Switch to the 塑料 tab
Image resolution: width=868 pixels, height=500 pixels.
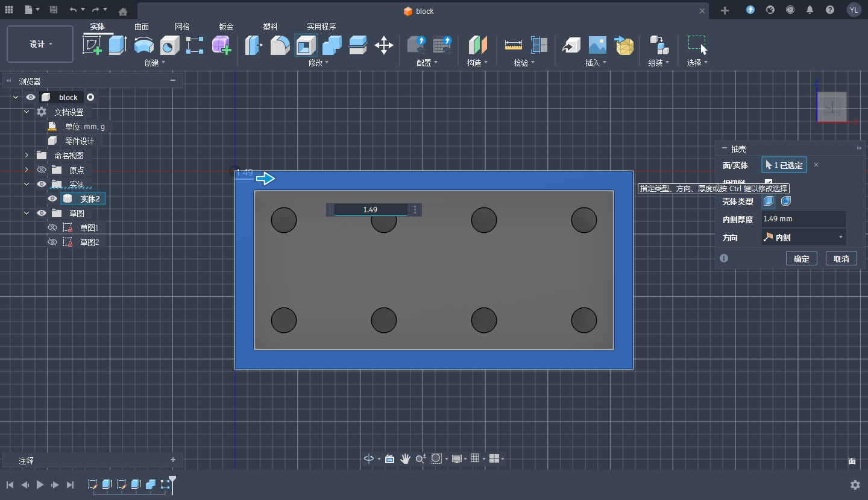click(271, 27)
